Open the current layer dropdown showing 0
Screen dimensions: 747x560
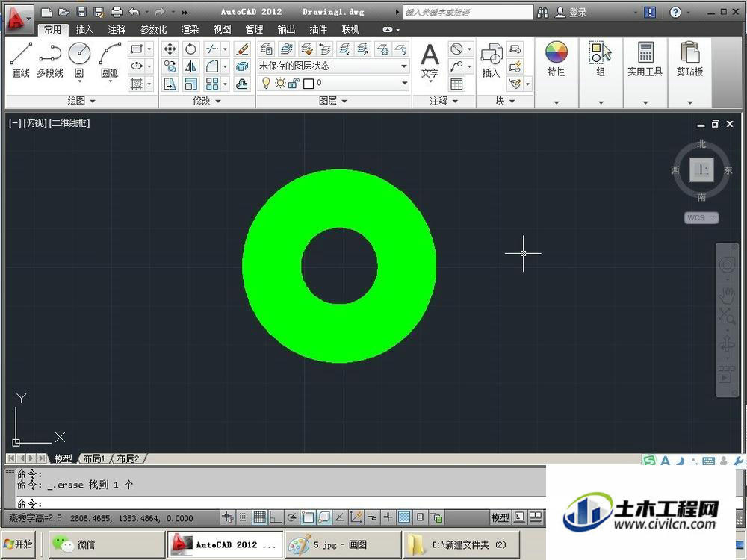click(333, 84)
